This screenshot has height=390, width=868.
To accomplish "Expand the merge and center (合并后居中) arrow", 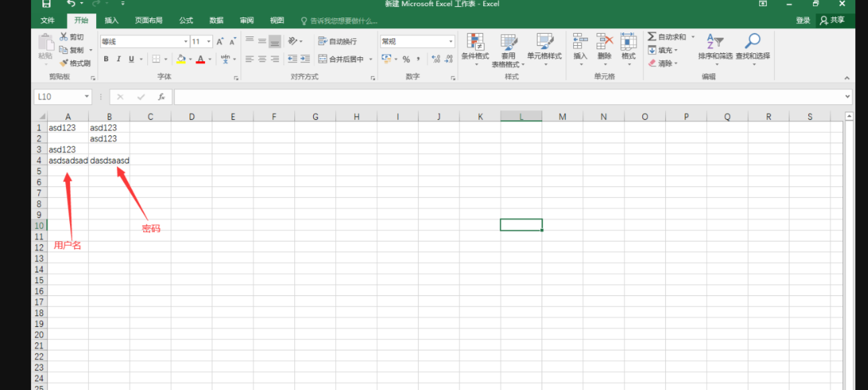I will pyautogui.click(x=370, y=59).
